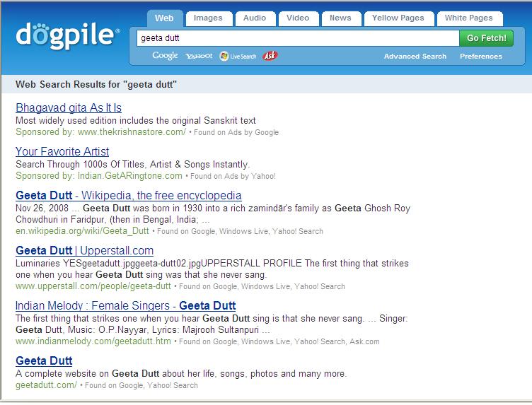Open the News tab

pyautogui.click(x=340, y=18)
